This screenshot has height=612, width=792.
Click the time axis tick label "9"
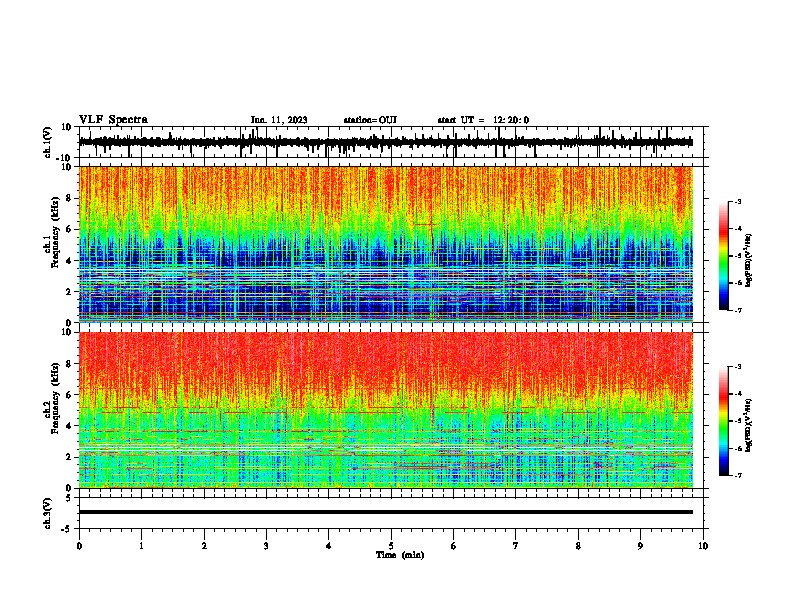point(640,546)
